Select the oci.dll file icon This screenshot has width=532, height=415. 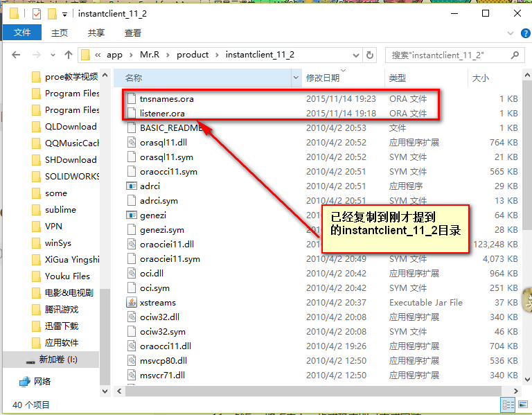[x=132, y=274]
